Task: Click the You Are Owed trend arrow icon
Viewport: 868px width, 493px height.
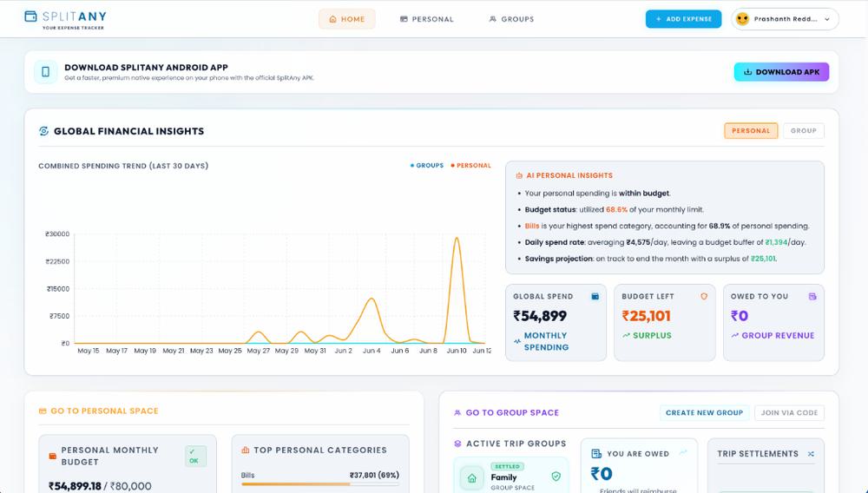Action: pyautogui.click(x=683, y=452)
